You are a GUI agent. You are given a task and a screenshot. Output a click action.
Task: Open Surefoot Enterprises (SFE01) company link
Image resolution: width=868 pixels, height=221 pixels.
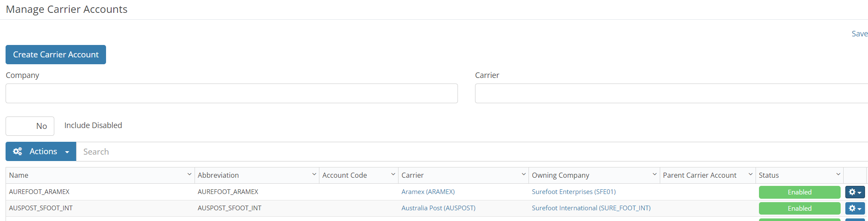coord(573,192)
